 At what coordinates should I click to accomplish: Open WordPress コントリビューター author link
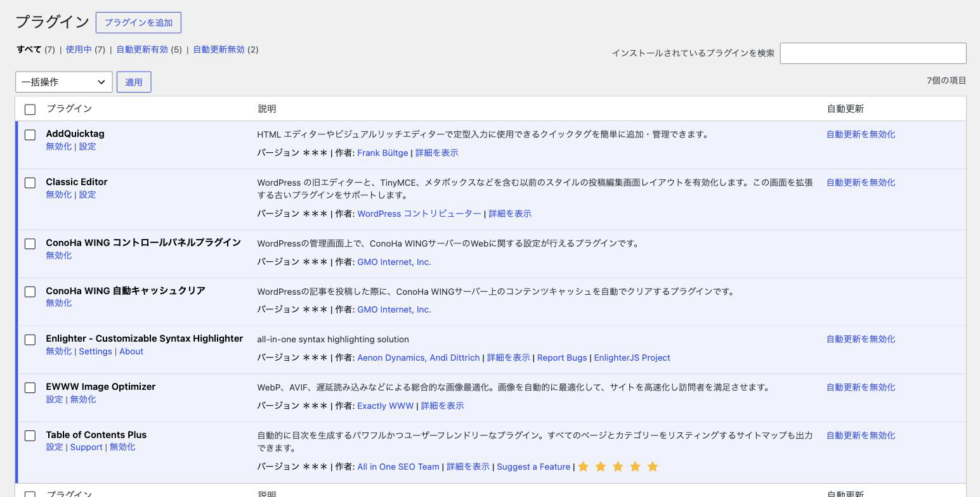[419, 214]
